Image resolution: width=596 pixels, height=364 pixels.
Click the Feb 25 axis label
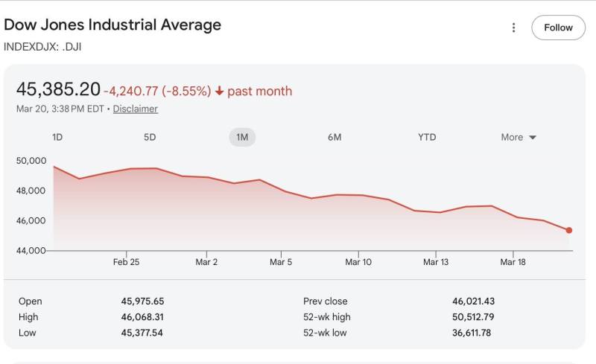(126, 262)
